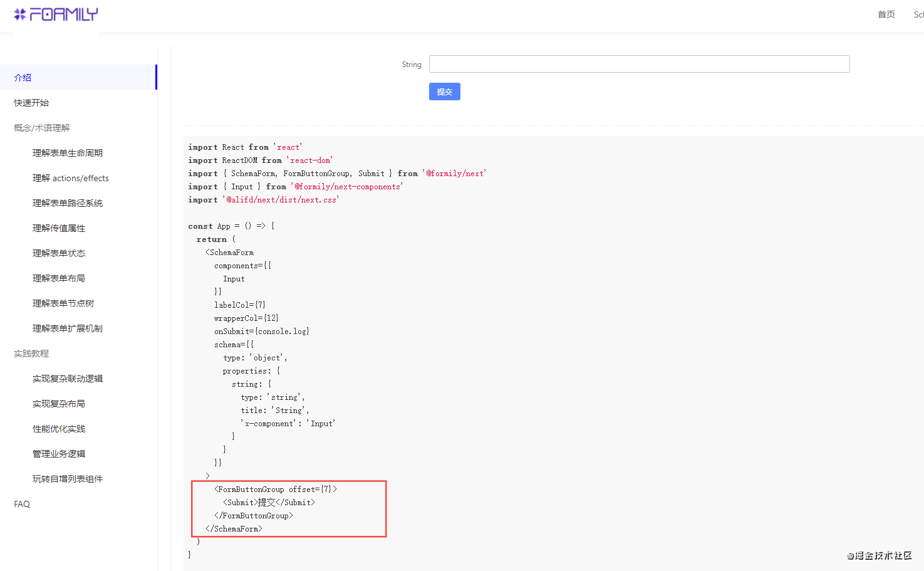Click the 概念/术语理解 section heading
Image resolution: width=924 pixels, height=571 pixels.
[x=41, y=128]
